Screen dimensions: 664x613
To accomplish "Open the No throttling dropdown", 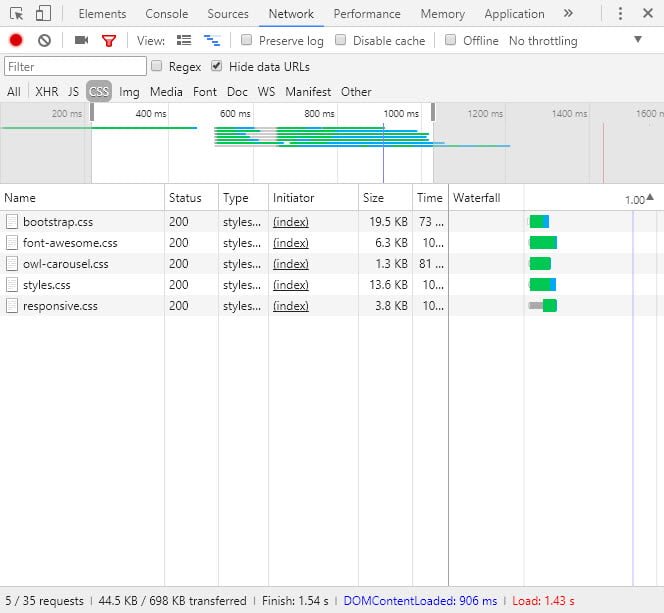I will [575, 41].
